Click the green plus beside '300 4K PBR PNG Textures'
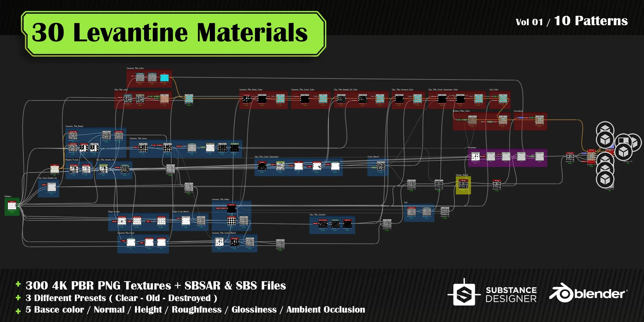 pos(18,284)
